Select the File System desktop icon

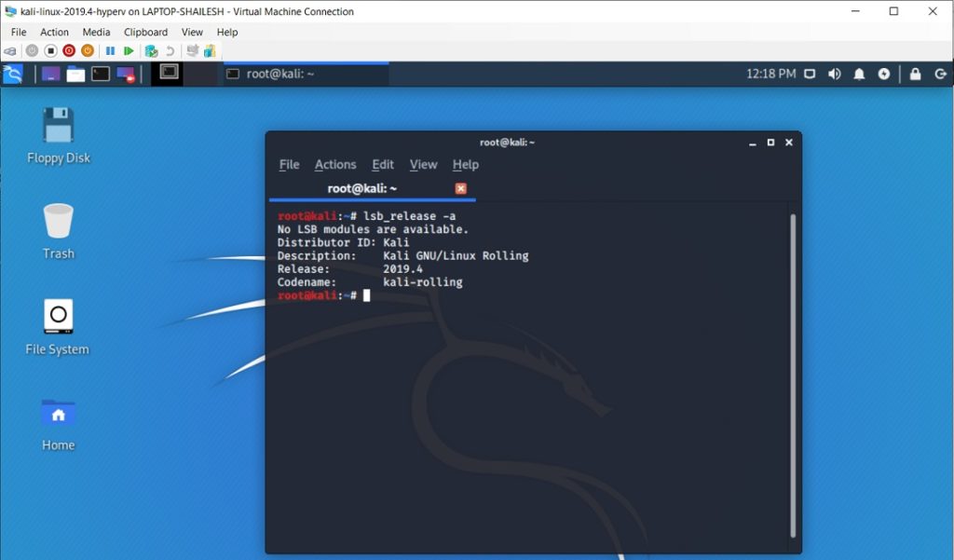[x=58, y=327]
